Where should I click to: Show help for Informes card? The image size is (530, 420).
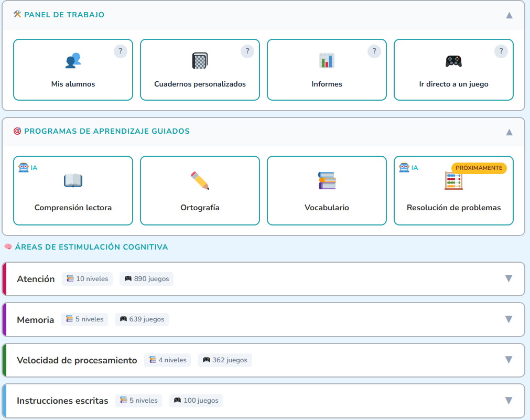tap(374, 51)
